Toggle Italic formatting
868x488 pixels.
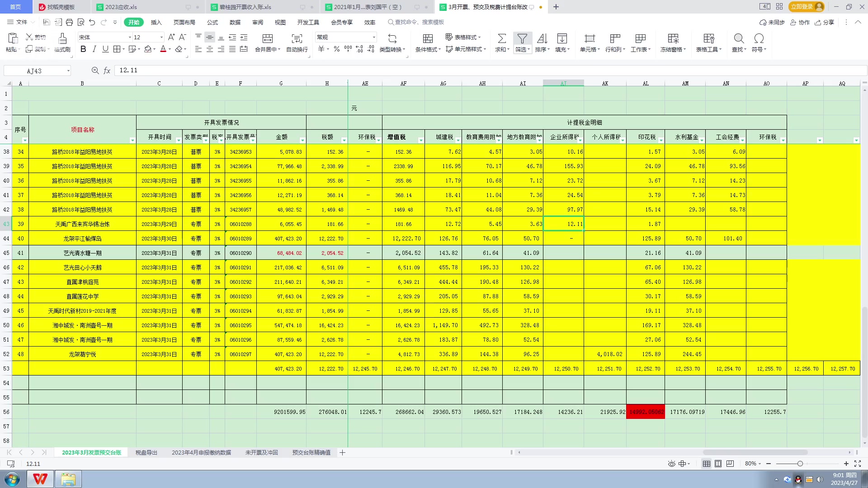pyautogui.click(x=94, y=49)
